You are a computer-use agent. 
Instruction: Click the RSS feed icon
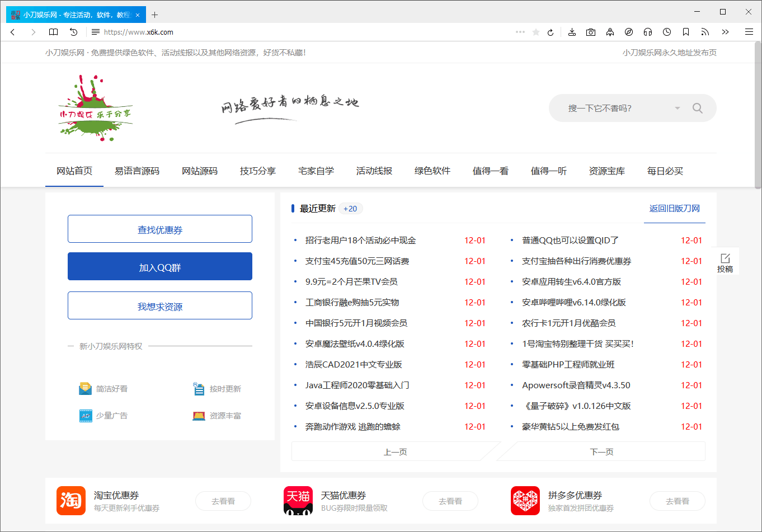pyautogui.click(x=705, y=32)
